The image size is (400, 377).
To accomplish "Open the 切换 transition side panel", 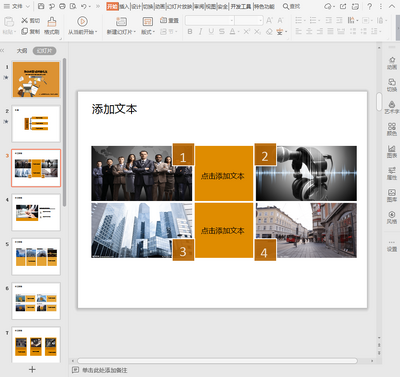I will (392, 85).
